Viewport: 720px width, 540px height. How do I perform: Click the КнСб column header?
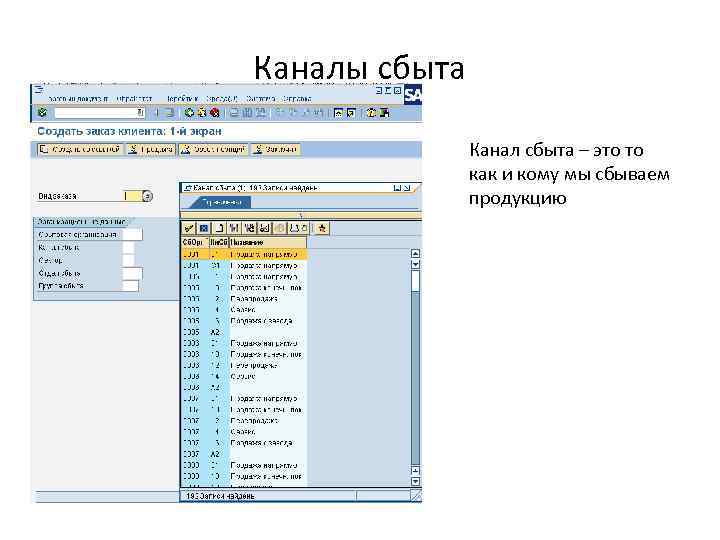(219, 242)
